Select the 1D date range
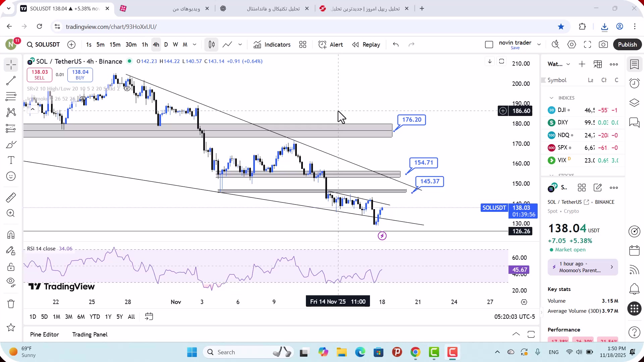 click(x=33, y=317)
